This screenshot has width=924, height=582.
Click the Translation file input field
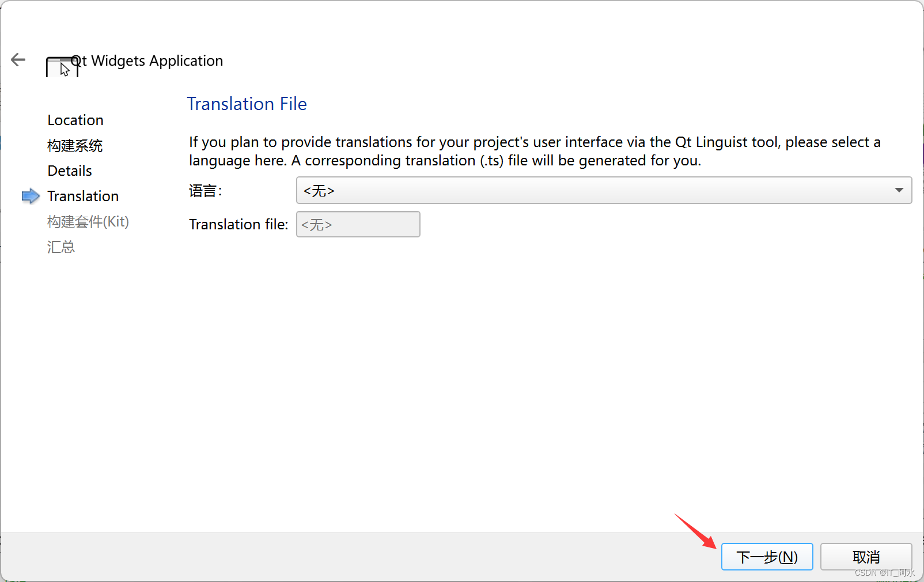pyautogui.click(x=358, y=224)
